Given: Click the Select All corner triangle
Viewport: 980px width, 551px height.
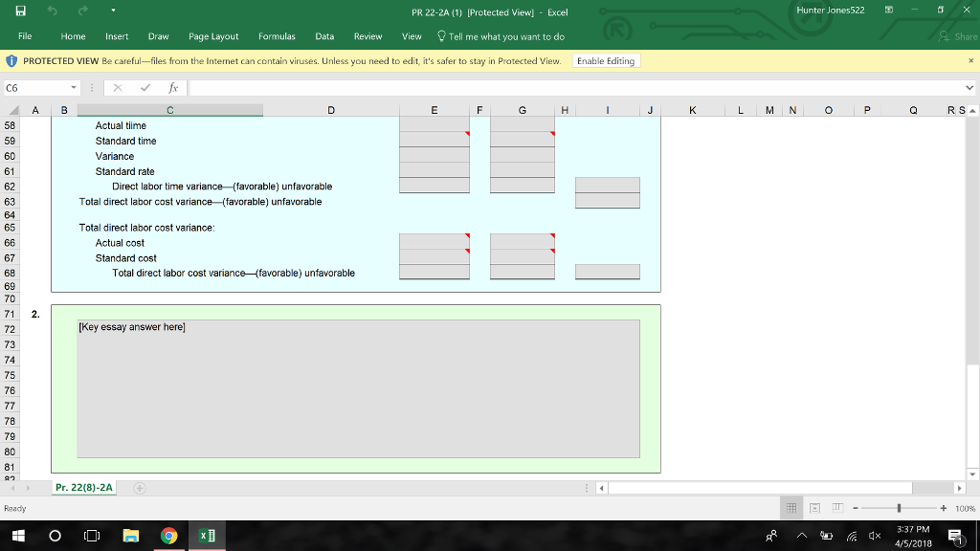Looking at the screenshot, I should [x=12, y=111].
